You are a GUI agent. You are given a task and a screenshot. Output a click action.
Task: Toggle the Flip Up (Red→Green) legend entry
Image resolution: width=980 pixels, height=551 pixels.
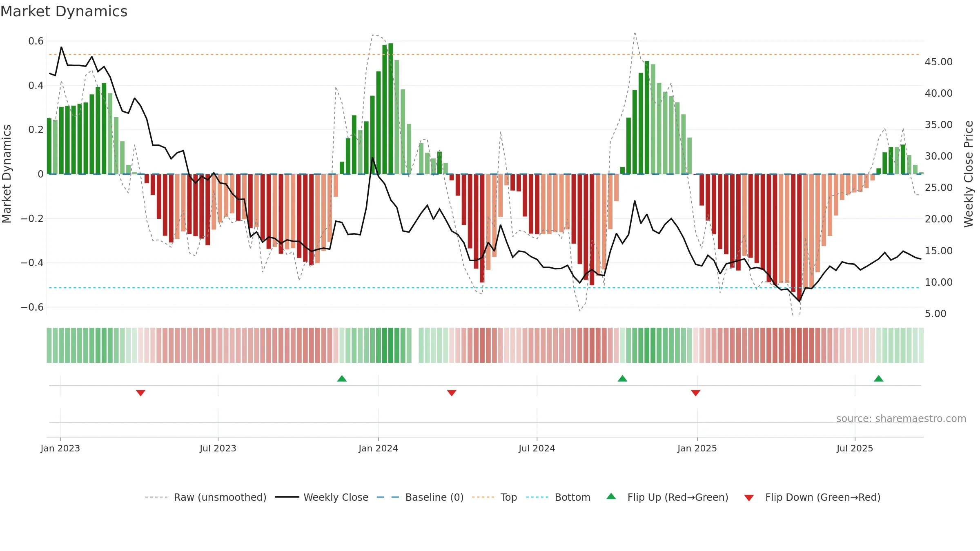pyautogui.click(x=667, y=497)
